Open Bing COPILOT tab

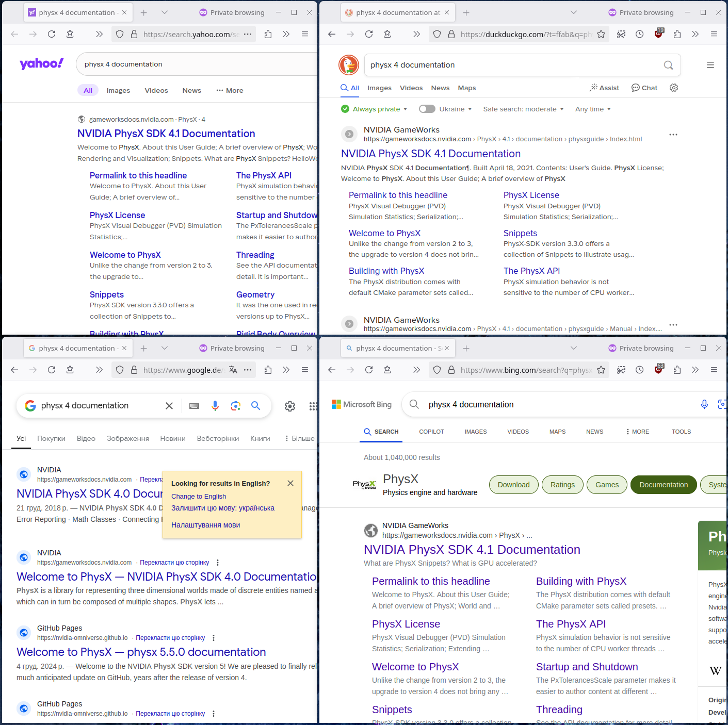click(431, 432)
